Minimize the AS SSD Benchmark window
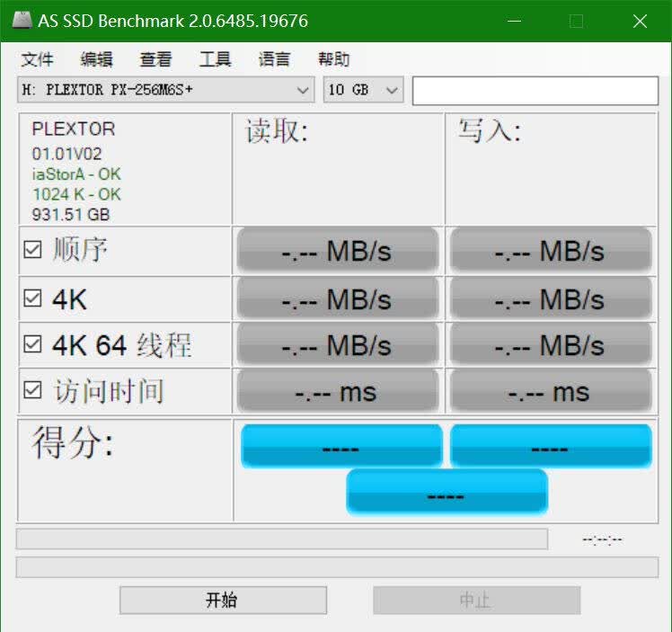The width and height of the screenshot is (672, 632). (x=514, y=21)
